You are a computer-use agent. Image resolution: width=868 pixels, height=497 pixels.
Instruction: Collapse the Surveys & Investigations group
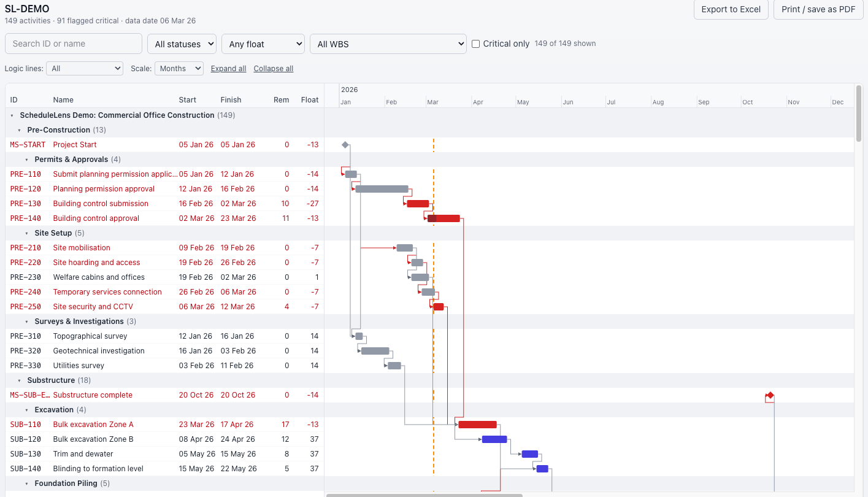(x=26, y=322)
